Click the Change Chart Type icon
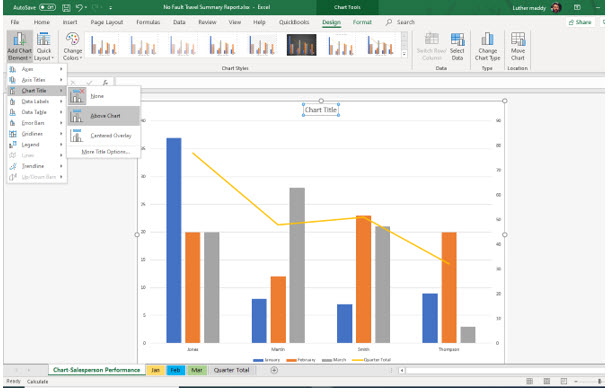The width and height of the screenshot is (608, 392). point(487,47)
